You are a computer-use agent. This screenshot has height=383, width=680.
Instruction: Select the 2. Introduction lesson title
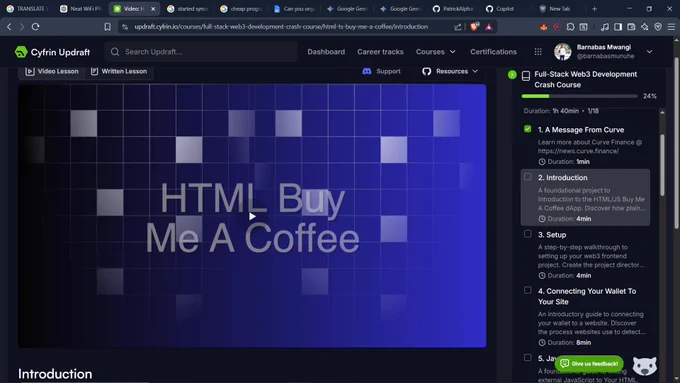click(562, 177)
